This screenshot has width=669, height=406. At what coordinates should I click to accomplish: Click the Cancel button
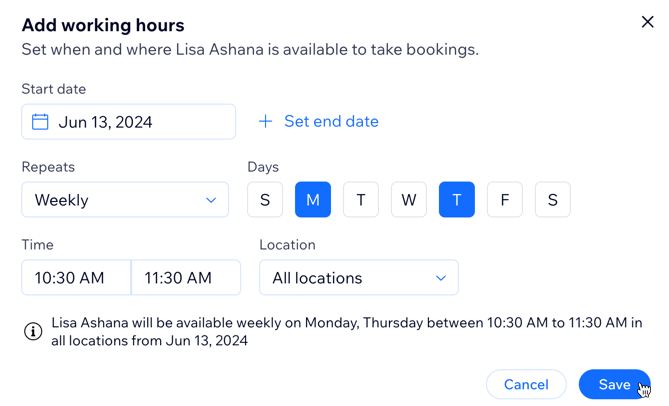[526, 385]
